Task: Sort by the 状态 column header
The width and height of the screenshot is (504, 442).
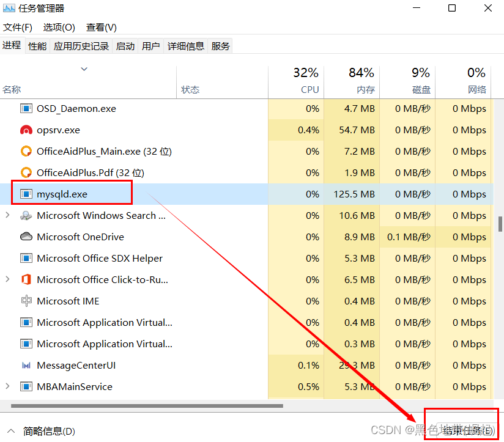Action: point(222,82)
